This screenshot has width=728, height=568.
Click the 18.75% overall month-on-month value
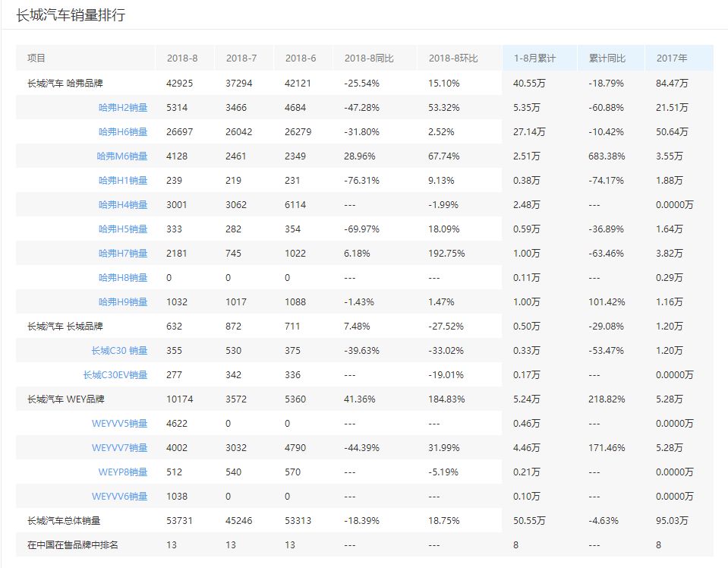click(x=444, y=521)
